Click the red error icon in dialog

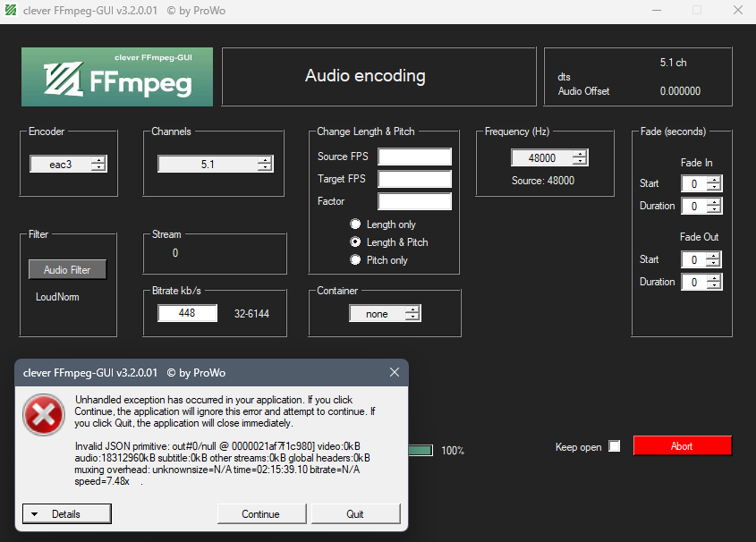[44, 415]
